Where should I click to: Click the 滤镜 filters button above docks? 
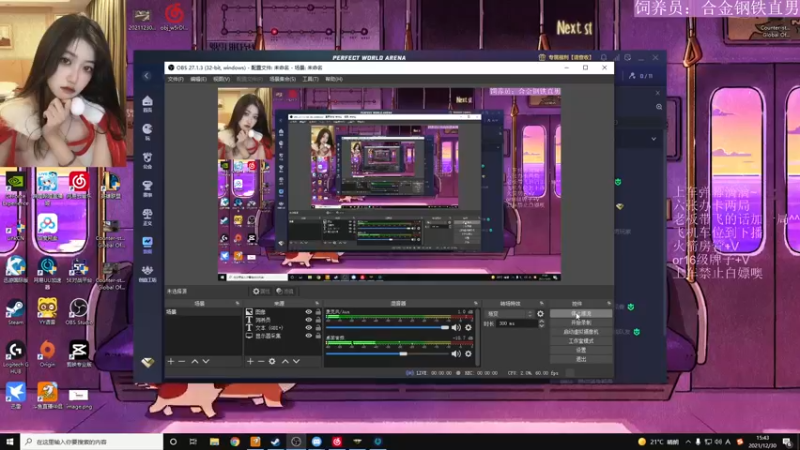coord(285,291)
